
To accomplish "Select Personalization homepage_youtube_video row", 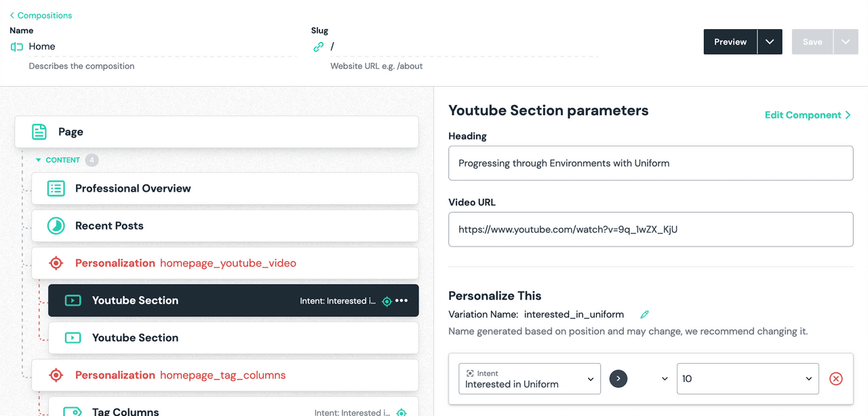I will pyautogui.click(x=224, y=263).
